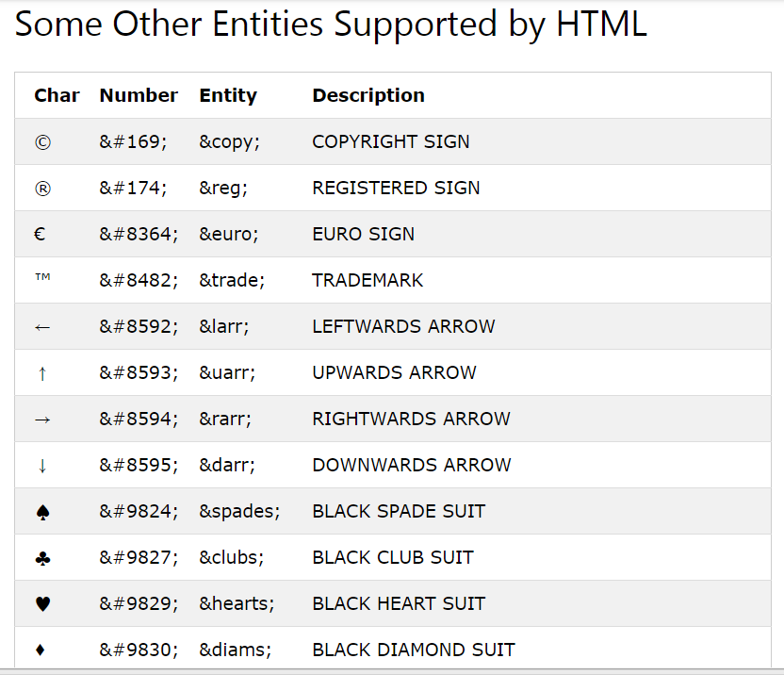
Task: Click the black club suit symbol
Action: [x=42, y=559]
